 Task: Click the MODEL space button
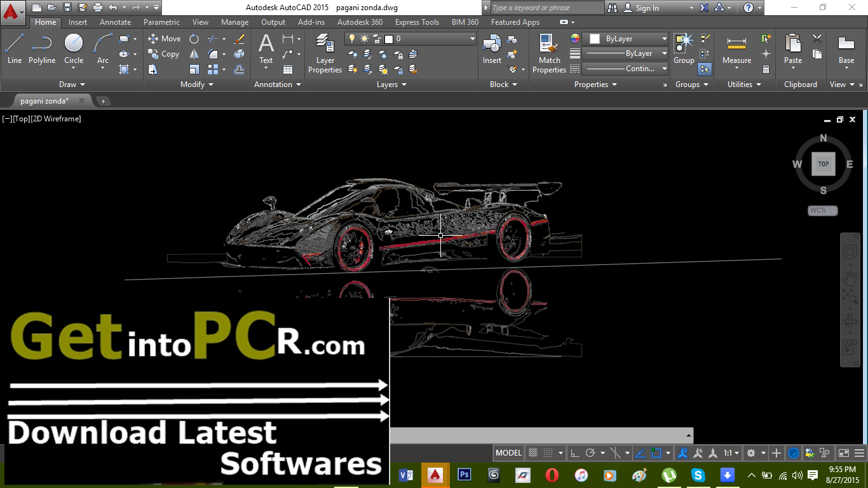click(x=508, y=453)
